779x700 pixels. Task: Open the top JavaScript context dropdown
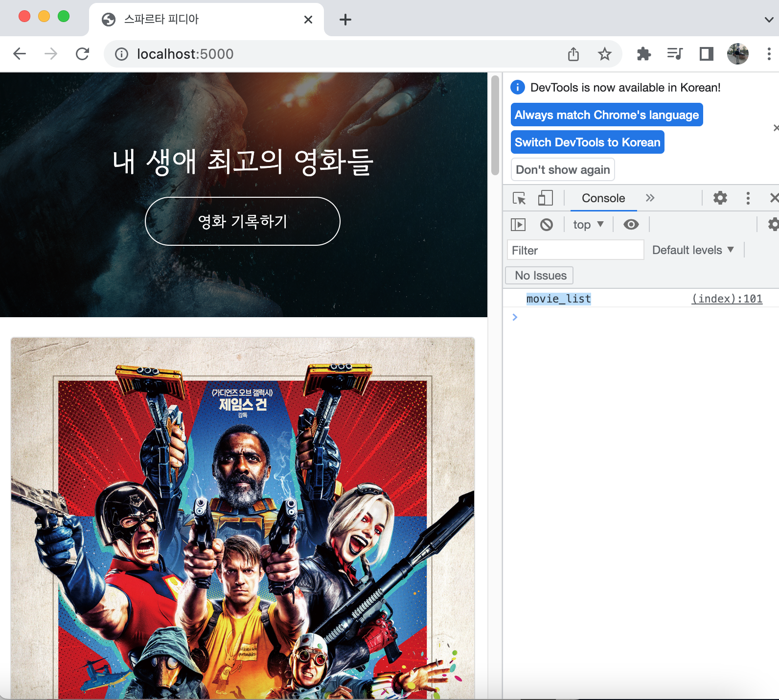point(588,225)
